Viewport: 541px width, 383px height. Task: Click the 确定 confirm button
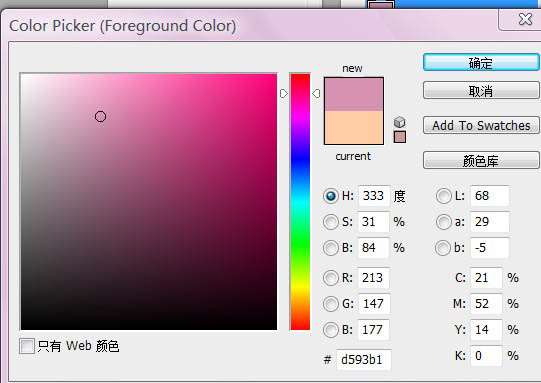click(481, 63)
